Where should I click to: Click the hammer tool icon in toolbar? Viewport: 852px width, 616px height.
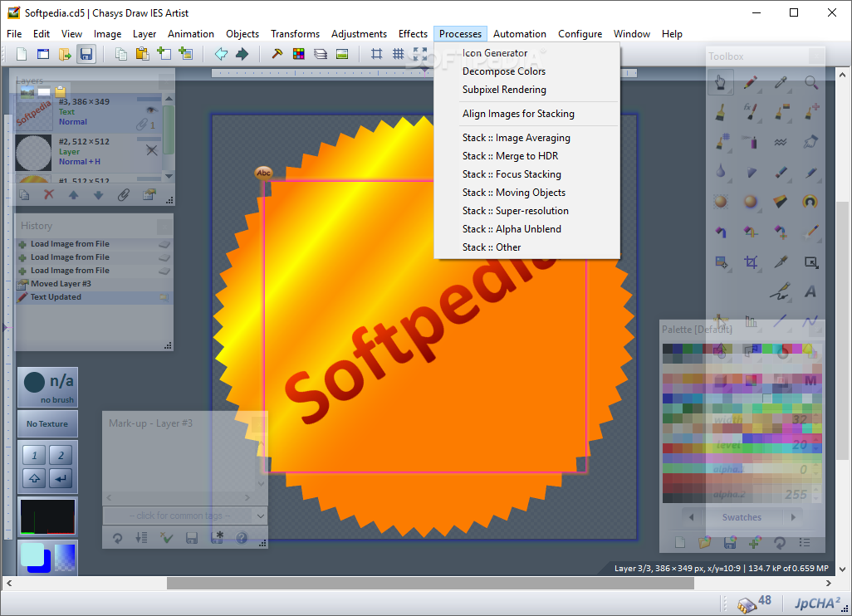(x=277, y=54)
